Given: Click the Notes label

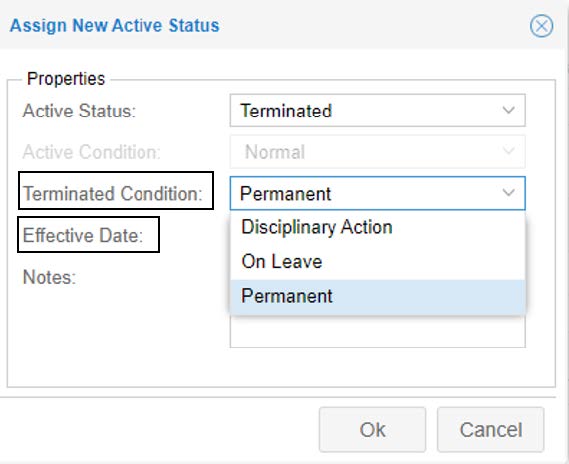Looking at the screenshot, I should (49, 277).
